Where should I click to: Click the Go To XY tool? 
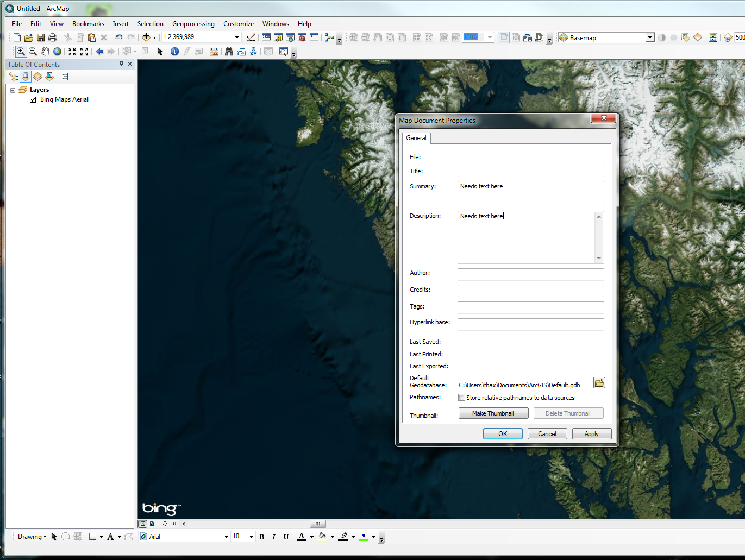[253, 52]
